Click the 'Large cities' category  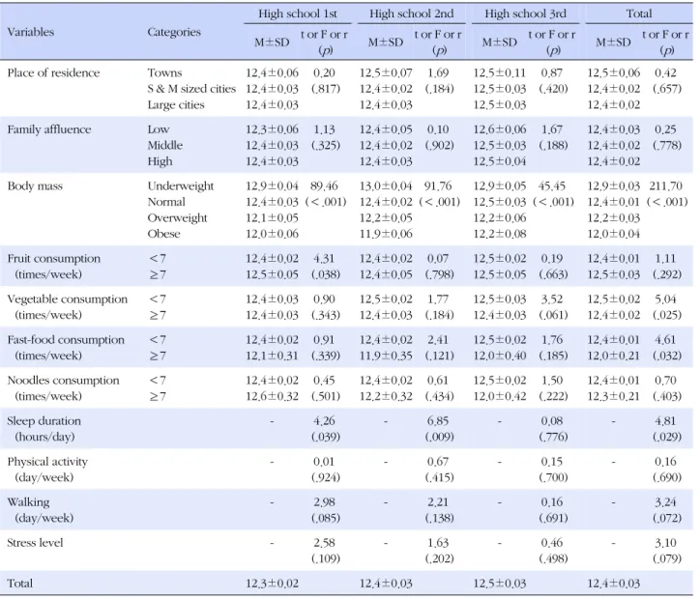coord(176,104)
